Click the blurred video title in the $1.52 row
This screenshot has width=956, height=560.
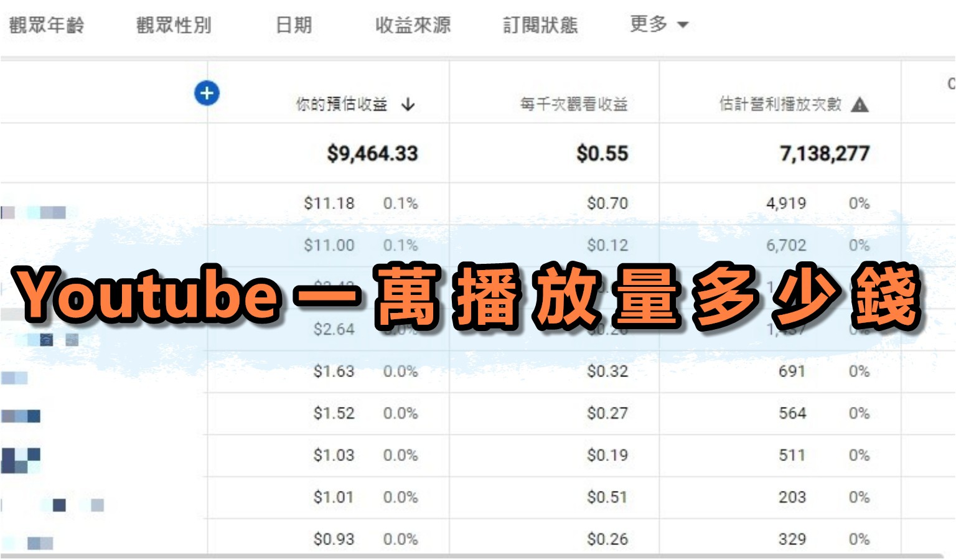pos(21,416)
